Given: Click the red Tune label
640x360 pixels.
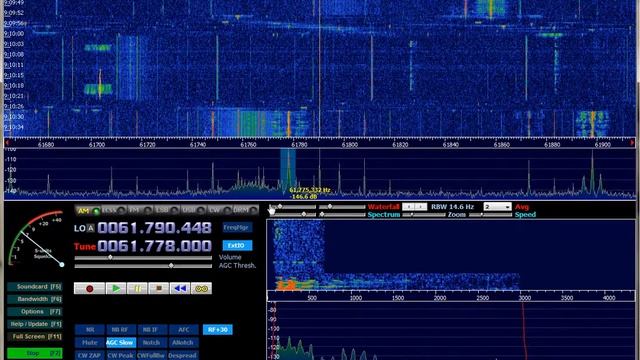Looking at the screenshot, I should point(84,246).
